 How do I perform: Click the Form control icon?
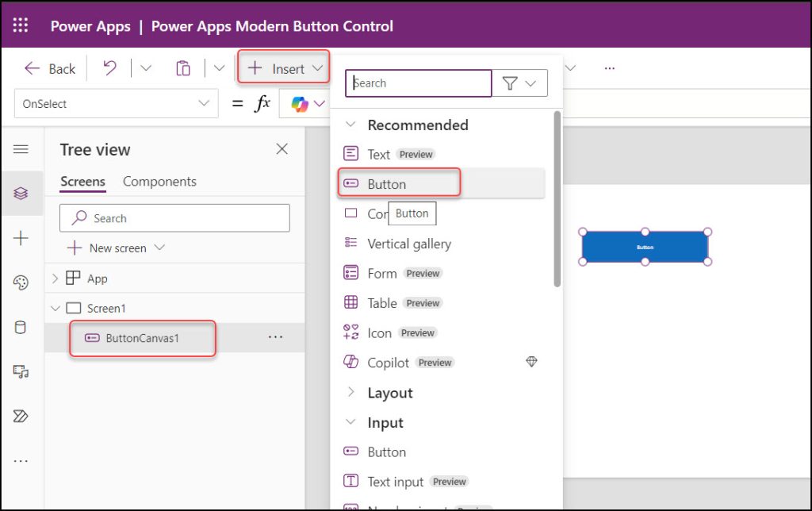pos(351,273)
